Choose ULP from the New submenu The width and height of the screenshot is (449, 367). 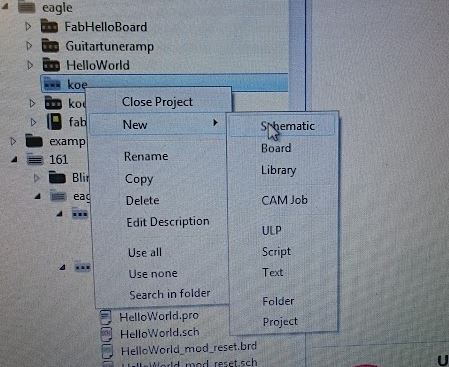click(272, 230)
